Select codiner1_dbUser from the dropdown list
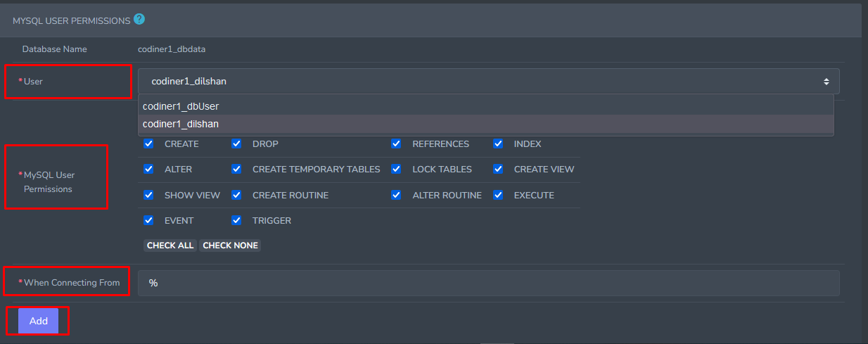Viewport: 868px width, 344px height. pyautogui.click(x=180, y=106)
